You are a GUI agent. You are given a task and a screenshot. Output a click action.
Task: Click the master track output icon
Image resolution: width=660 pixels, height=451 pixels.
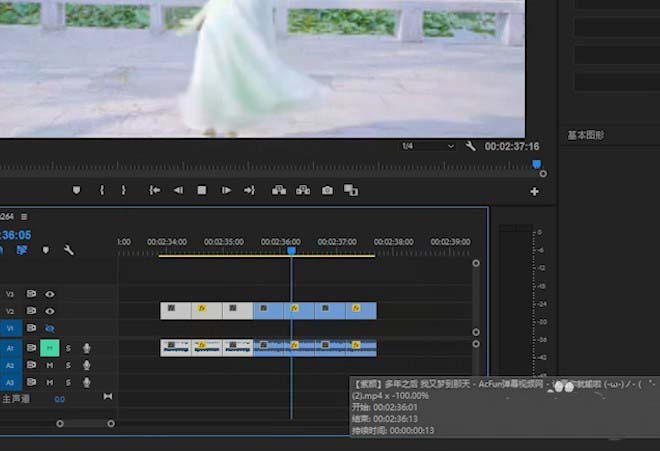click(108, 396)
